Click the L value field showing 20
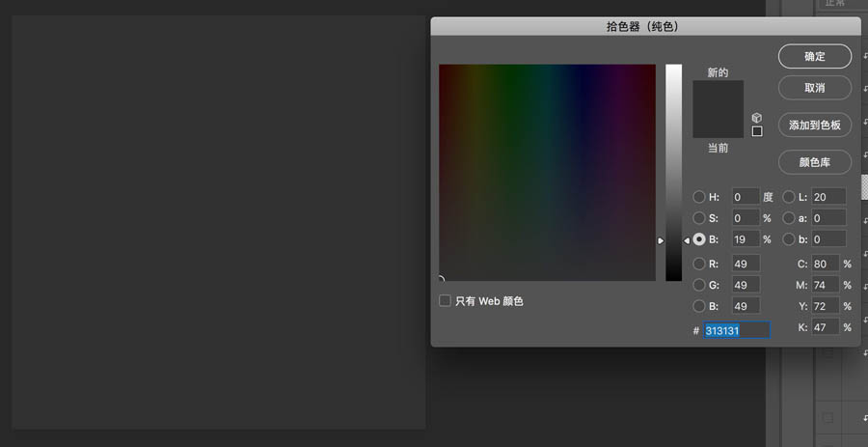 coord(828,197)
